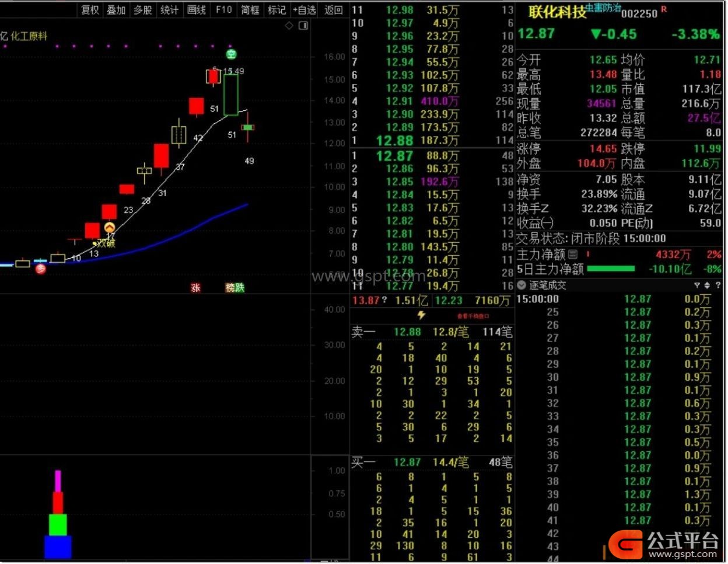The height and width of the screenshot is (564, 728).
Task: Click the green 空 signal marker on the chart
Action: click(x=231, y=54)
